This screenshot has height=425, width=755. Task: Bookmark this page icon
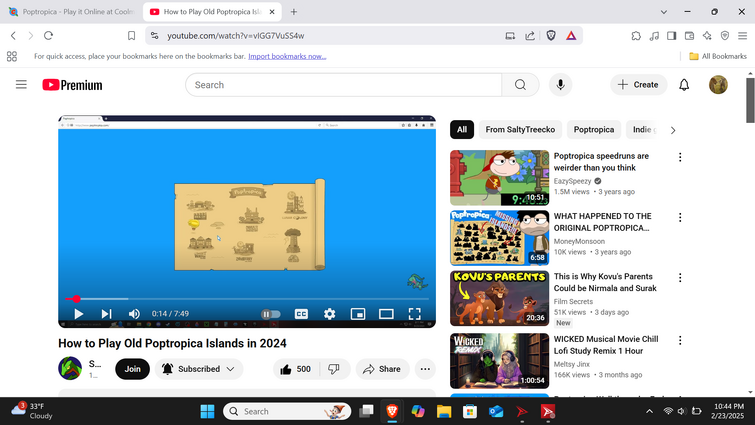coord(131,36)
